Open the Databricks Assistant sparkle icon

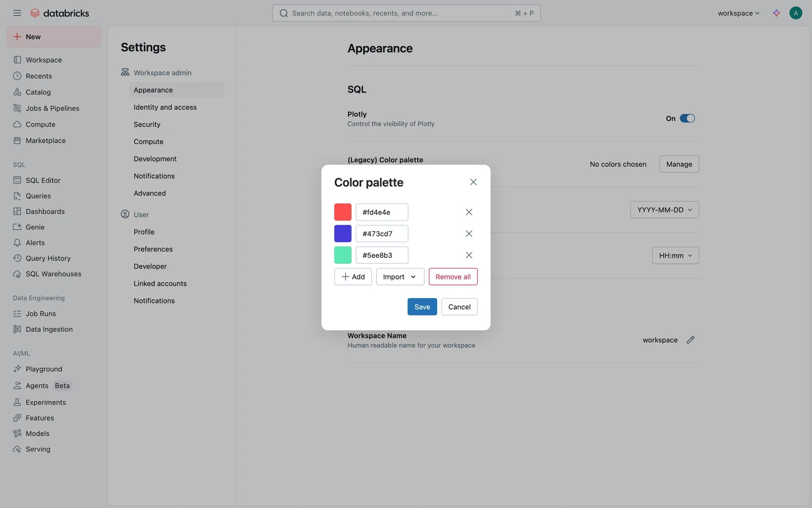point(776,13)
